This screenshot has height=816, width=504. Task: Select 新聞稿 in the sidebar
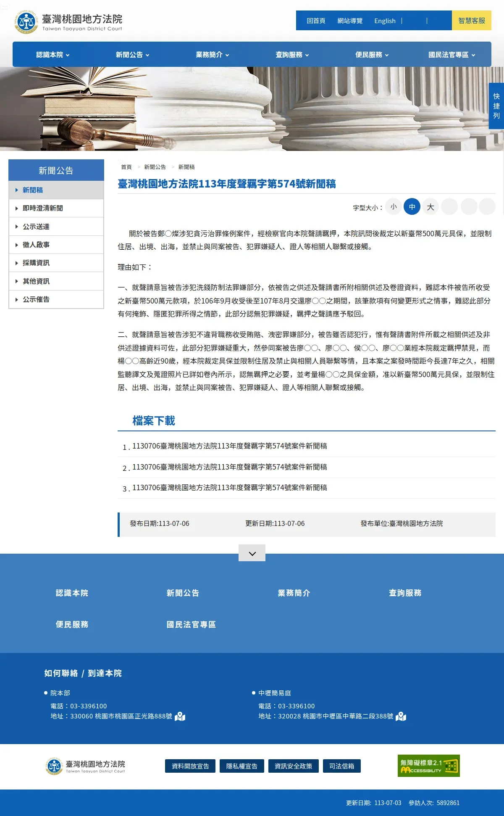coord(56,190)
